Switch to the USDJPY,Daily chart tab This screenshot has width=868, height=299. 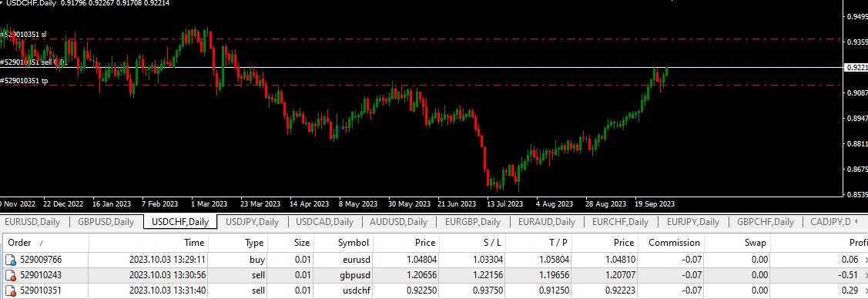click(253, 222)
